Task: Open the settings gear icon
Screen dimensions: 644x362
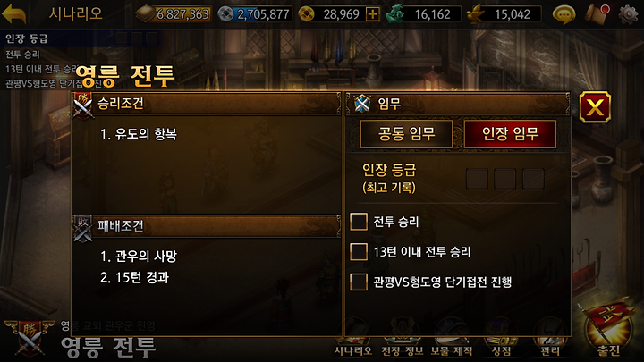Action: pyautogui.click(x=629, y=15)
